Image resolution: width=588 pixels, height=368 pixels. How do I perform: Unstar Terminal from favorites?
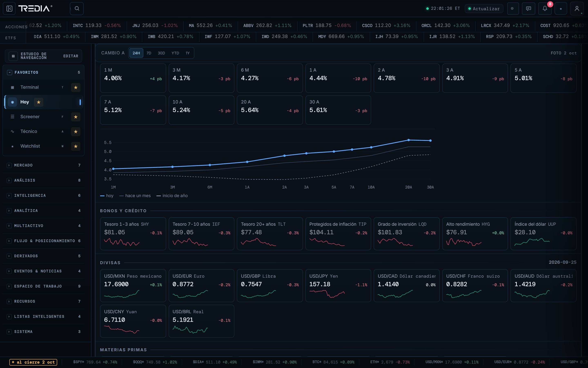pyautogui.click(x=76, y=87)
